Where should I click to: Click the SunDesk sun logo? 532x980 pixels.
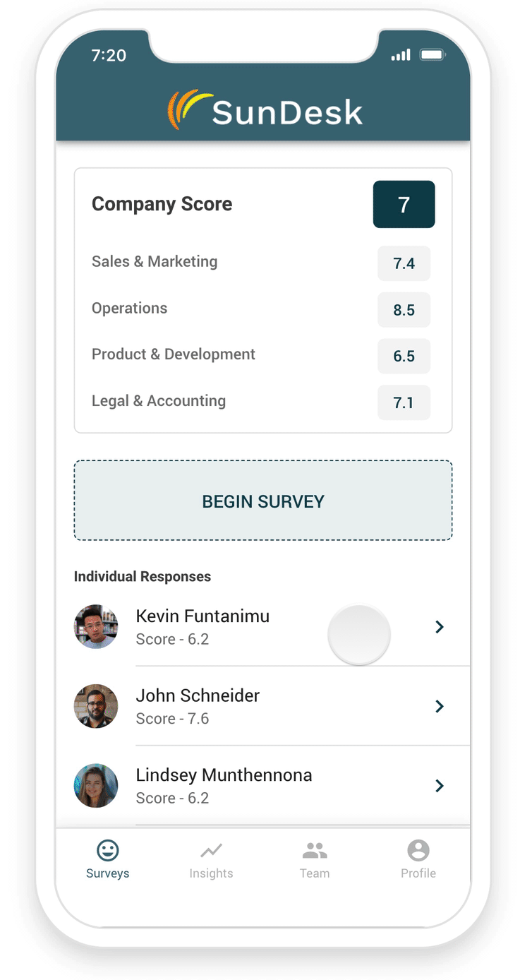point(185,109)
